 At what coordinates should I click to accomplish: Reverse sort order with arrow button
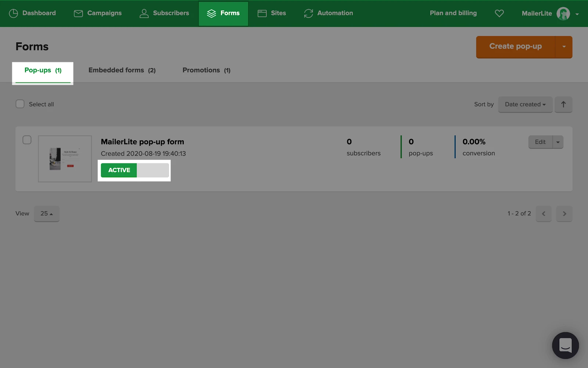(563, 105)
